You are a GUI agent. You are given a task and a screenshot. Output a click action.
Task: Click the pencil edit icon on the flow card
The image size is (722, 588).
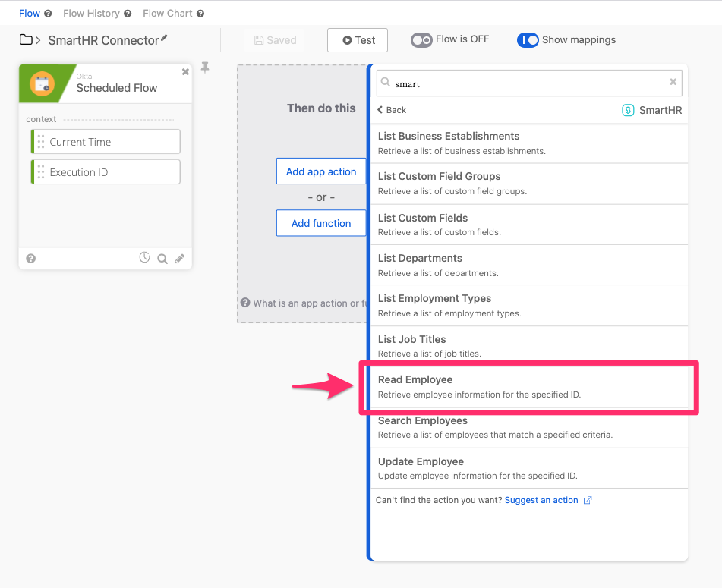(179, 258)
